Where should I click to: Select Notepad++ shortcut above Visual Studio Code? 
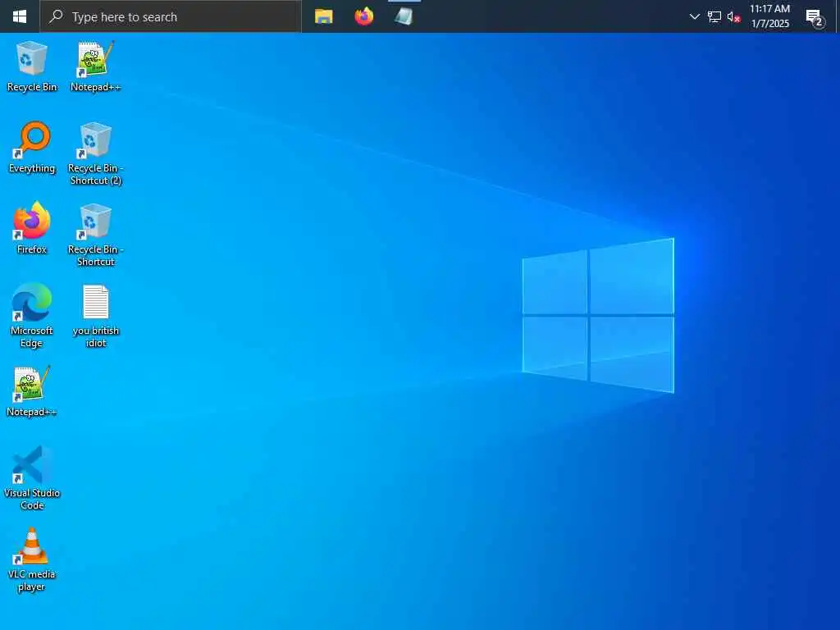(32, 391)
